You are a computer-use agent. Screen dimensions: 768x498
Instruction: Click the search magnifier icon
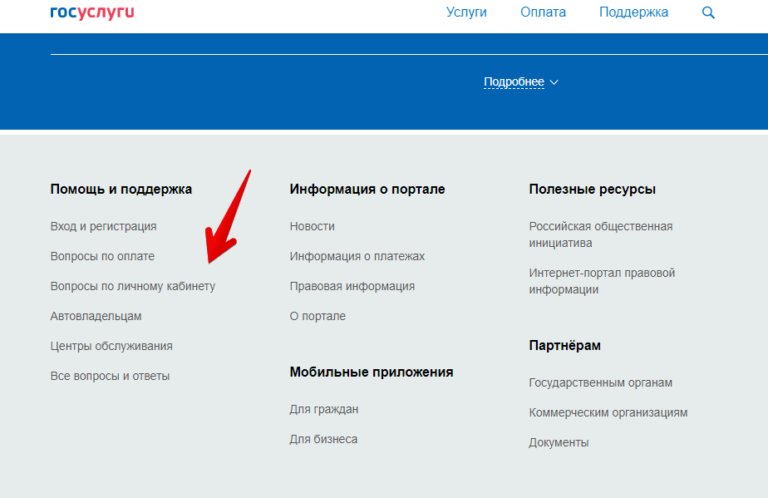coord(709,13)
